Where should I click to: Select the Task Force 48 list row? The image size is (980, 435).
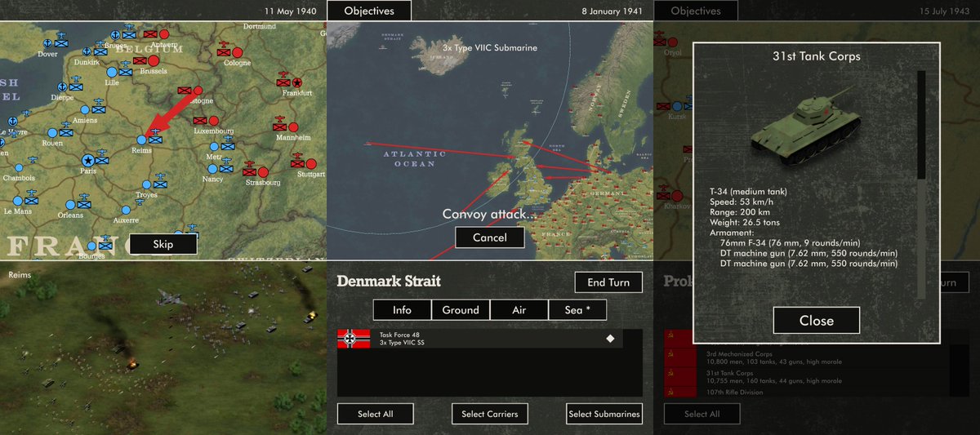480,339
